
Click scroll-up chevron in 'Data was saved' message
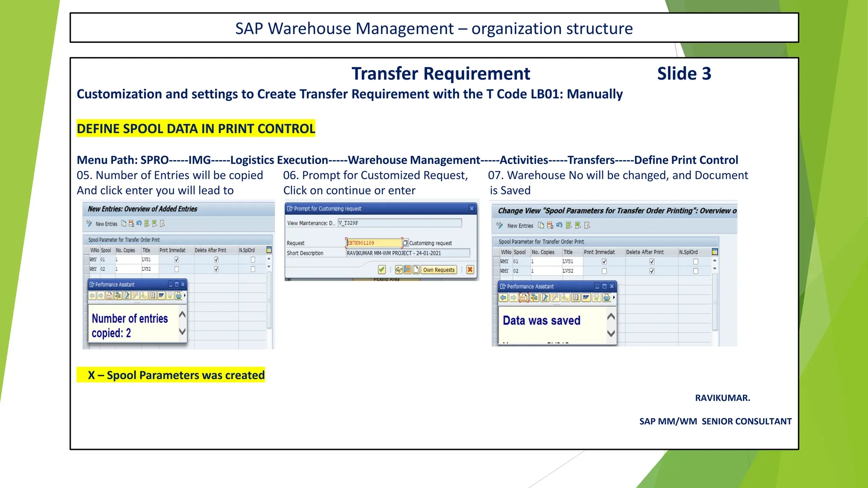(x=611, y=316)
